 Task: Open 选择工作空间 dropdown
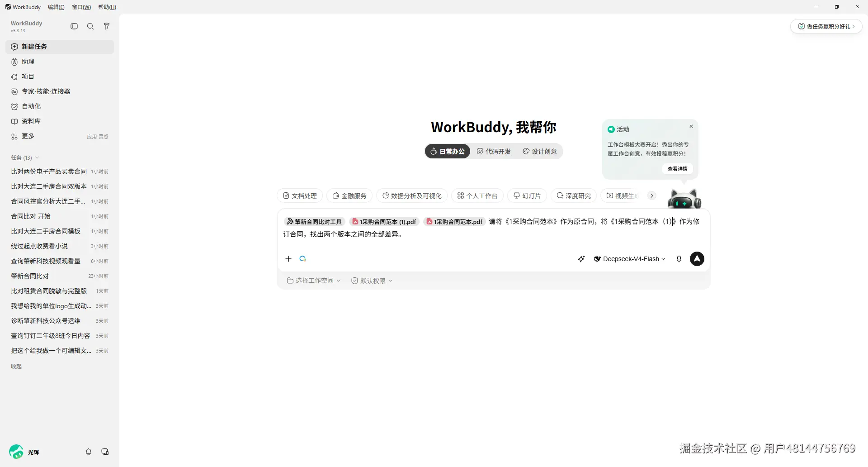pos(314,281)
